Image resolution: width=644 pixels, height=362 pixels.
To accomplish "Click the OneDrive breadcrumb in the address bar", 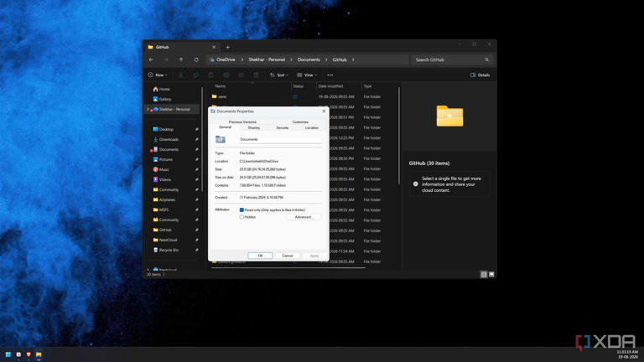I will click(226, 59).
